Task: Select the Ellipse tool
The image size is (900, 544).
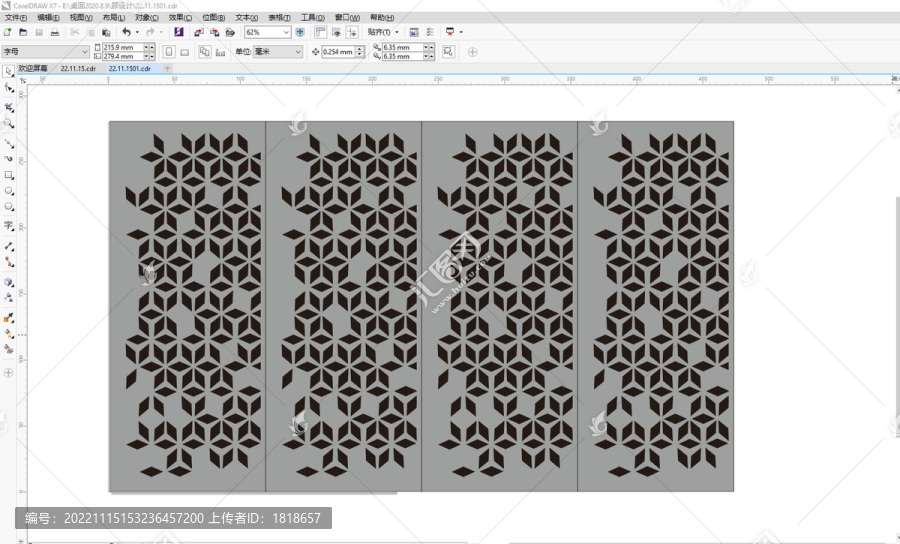Action: pos(9,191)
